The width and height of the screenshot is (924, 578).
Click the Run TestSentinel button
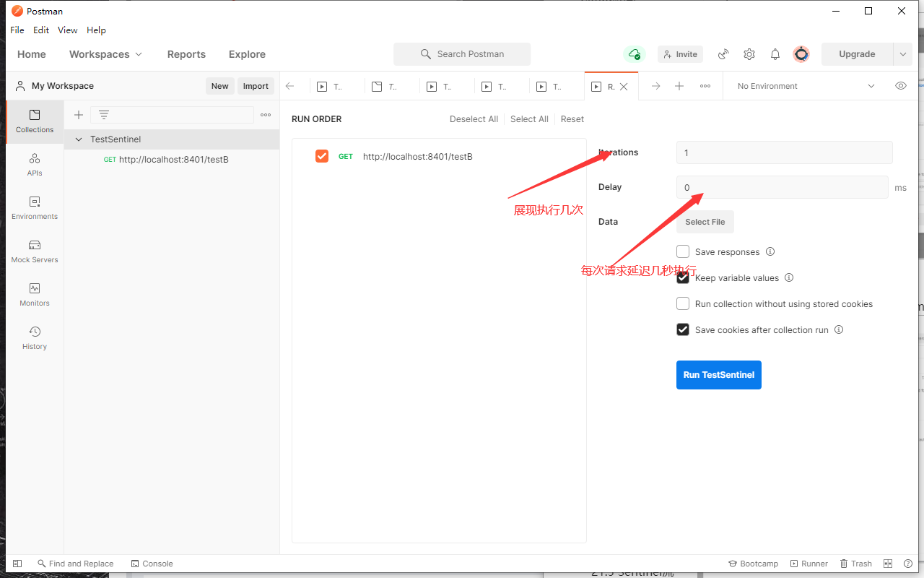coord(718,375)
